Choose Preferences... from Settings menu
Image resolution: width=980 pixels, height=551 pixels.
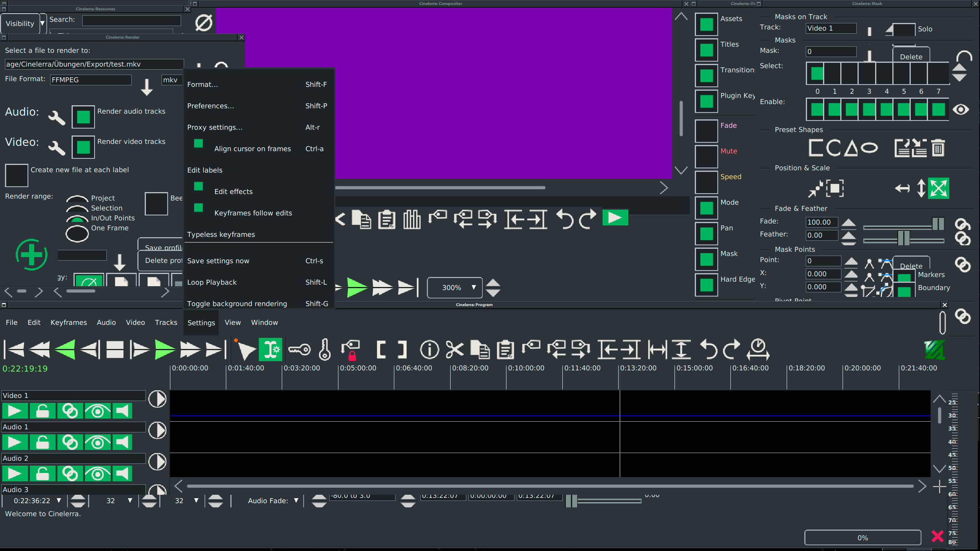(211, 106)
